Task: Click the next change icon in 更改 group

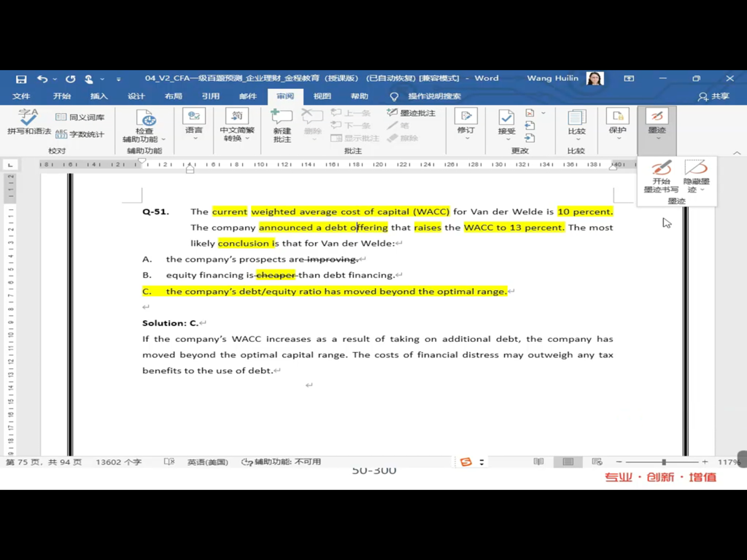Action: [530, 138]
